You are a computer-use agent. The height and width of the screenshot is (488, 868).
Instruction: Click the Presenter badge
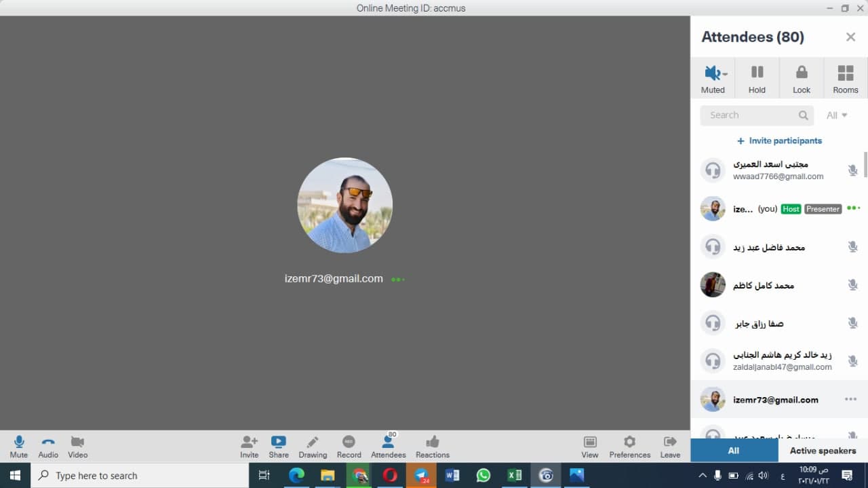(823, 209)
